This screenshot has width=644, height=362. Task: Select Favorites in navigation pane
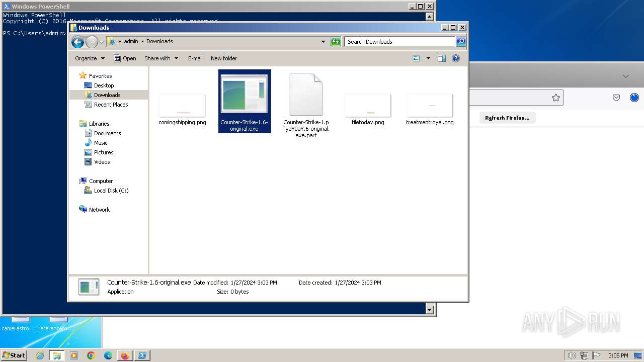coord(95,76)
